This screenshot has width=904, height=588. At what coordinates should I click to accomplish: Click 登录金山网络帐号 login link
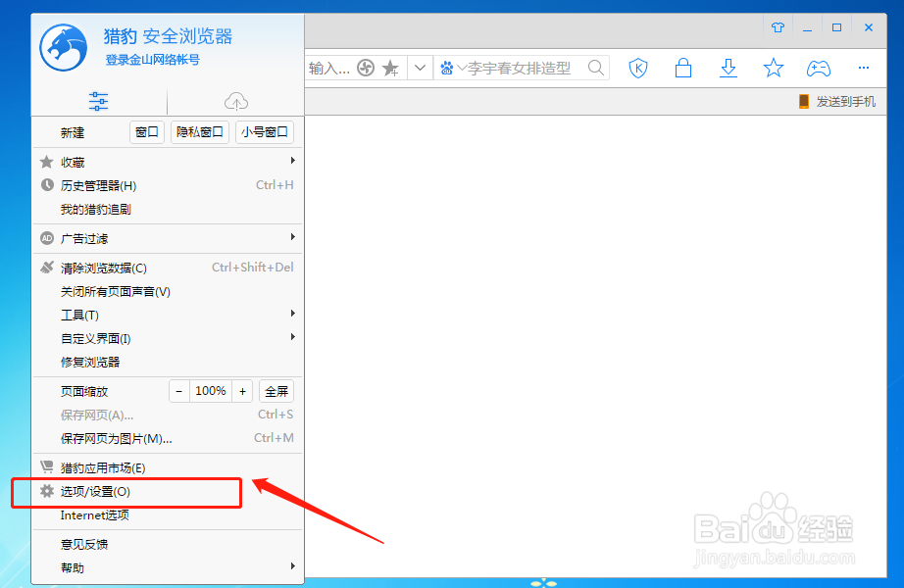[152, 60]
